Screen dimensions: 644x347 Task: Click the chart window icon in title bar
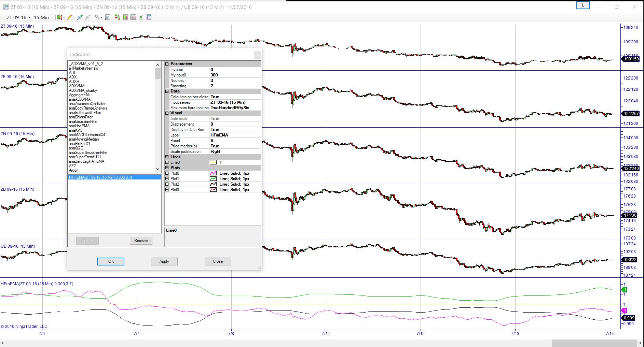click(5, 7)
